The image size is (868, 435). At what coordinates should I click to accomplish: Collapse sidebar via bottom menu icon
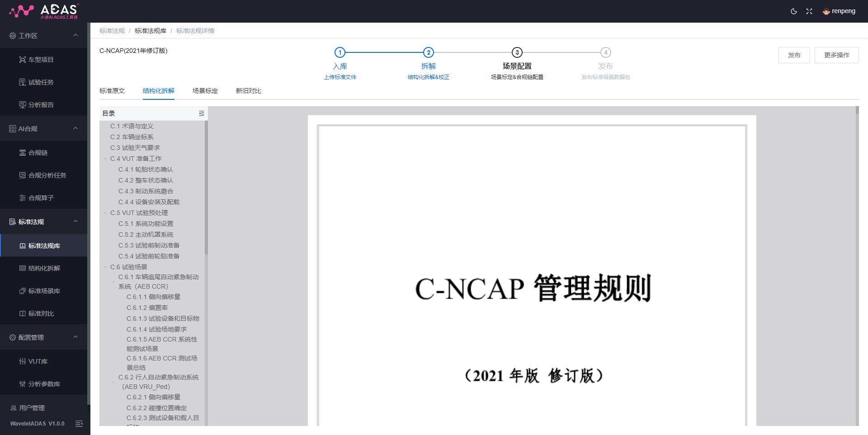[79, 424]
